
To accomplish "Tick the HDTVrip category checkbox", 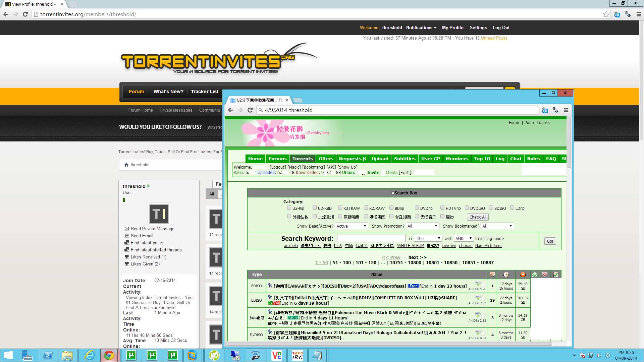I will click(442, 208).
